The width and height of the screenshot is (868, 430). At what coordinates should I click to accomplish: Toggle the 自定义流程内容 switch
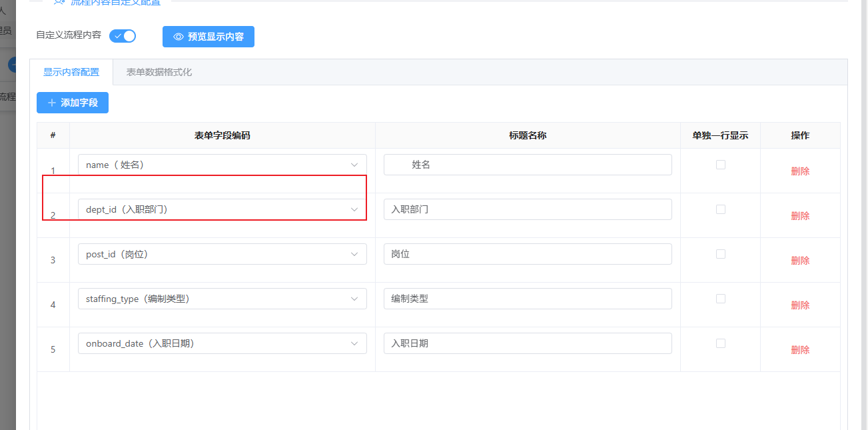click(123, 36)
